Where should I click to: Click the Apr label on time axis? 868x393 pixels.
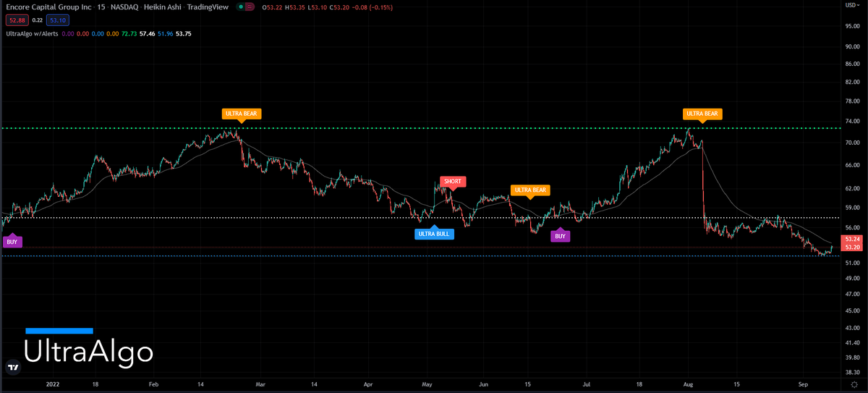tap(367, 385)
